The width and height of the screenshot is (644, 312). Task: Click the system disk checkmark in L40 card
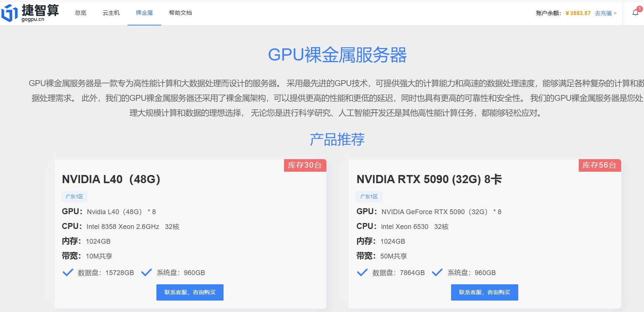tap(146, 272)
